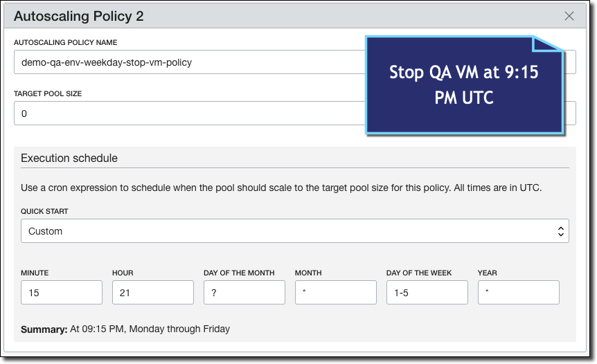Close the Autoscaling Policy 2 dialog
The height and width of the screenshot is (364, 597).
569,16
